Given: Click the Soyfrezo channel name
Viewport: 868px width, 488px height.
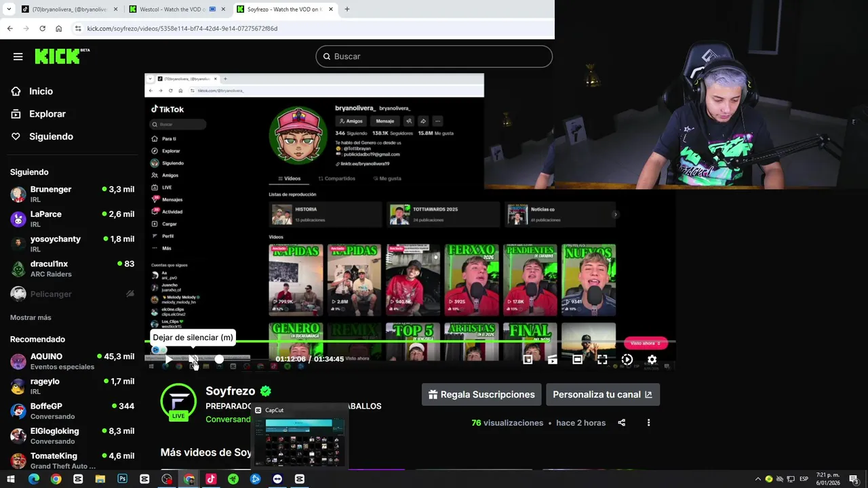Looking at the screenshot, I should (231, 391).
